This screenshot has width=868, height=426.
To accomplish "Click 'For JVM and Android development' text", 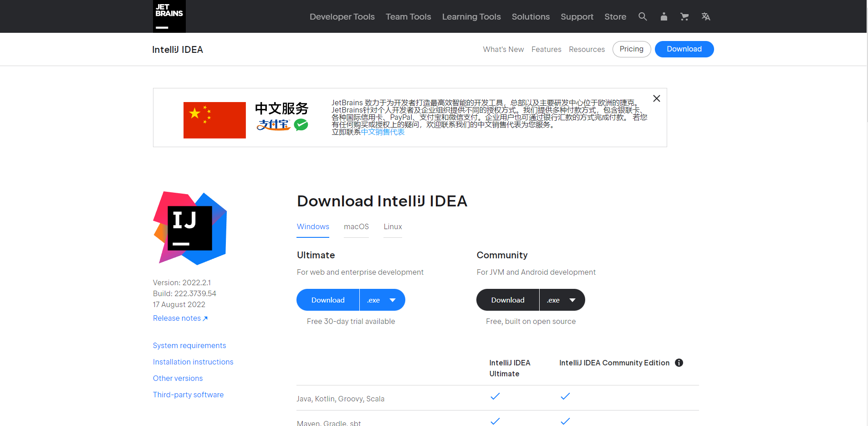I will coord(536,272).
